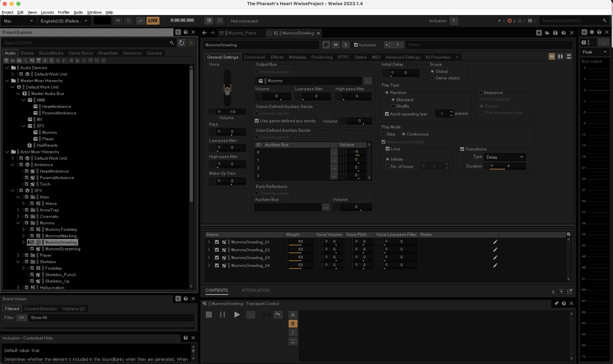Screen dimensions: 613x364
Task: Select the stacked split layout icon
Action: tap(569, 57)
